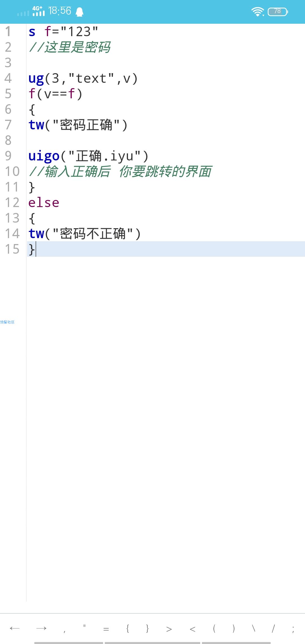Insert a forward slash symbol
This screenshot has height=644, width=305.
point(273,628)
